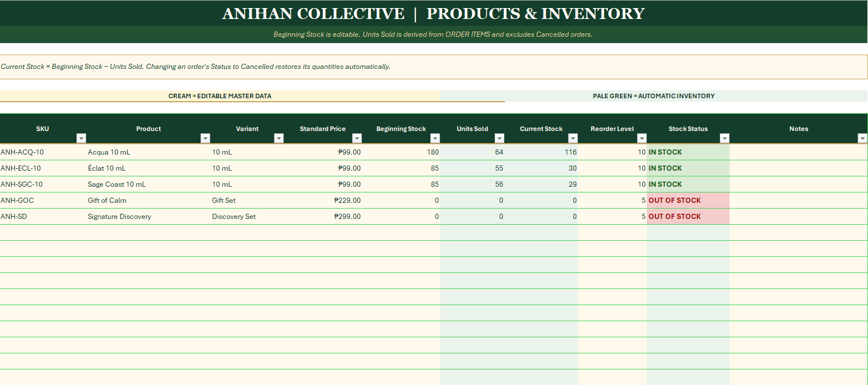This screenshot has width=868, height=385.
Task: Click the Products & Inventory title banner
Action: [434, 13]
